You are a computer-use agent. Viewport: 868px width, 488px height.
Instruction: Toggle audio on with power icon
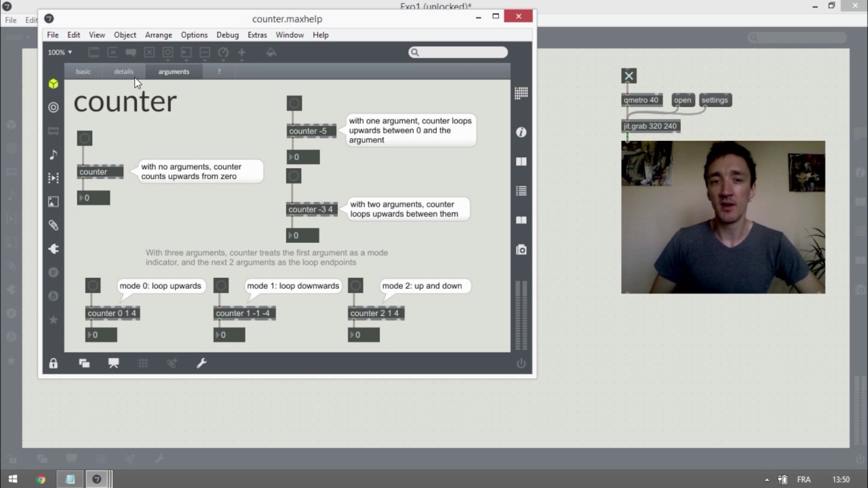[521, 363]
